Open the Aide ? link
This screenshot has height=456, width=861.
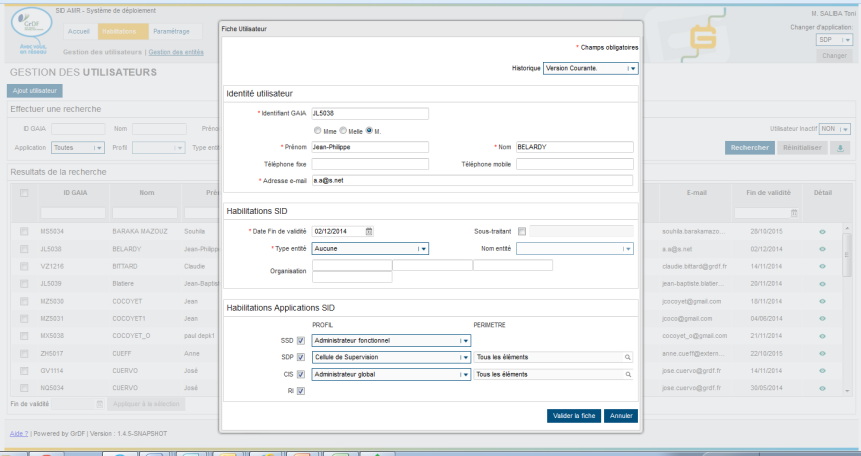[19, 433]
